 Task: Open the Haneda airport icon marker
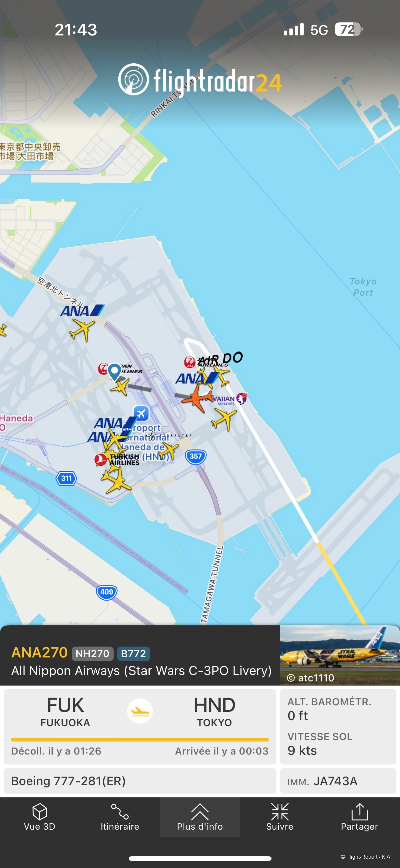tap(141, 413)
